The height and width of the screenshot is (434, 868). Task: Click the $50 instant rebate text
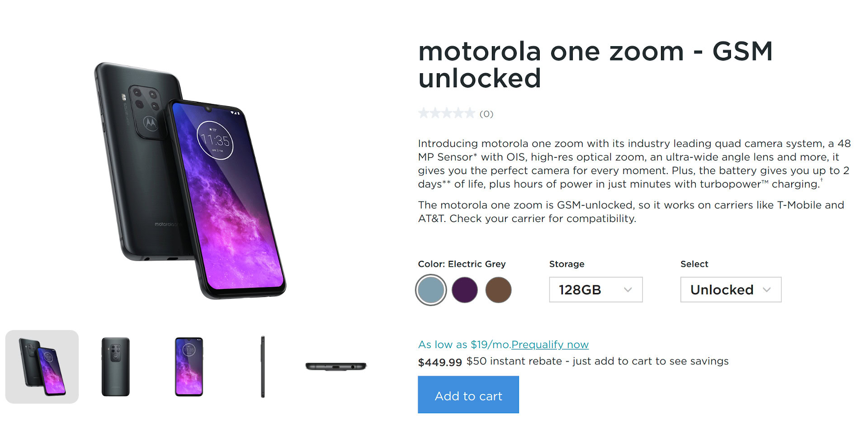pyautogui.click(x=597, y=361)
